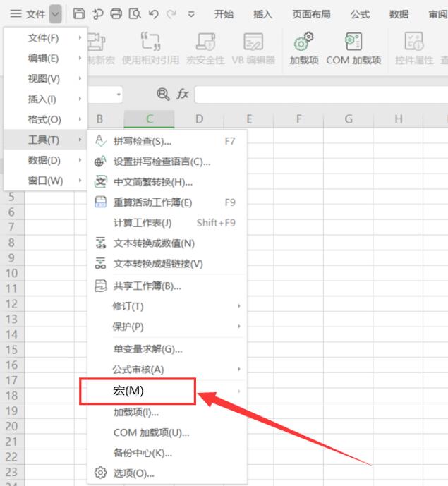Switch to the 公式 tab

point(360,14)
